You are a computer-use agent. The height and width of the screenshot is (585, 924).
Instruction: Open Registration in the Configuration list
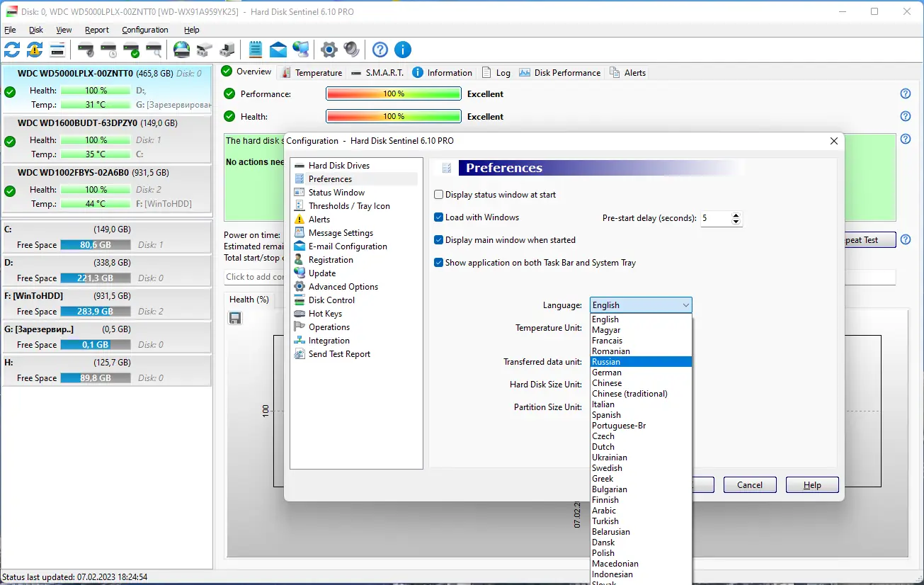pos(331,260)
